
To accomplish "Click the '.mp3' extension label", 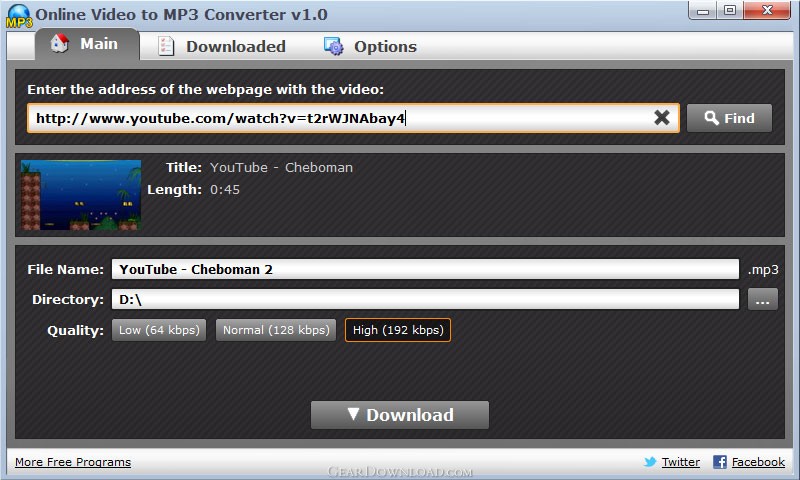I will click(763, 269).
